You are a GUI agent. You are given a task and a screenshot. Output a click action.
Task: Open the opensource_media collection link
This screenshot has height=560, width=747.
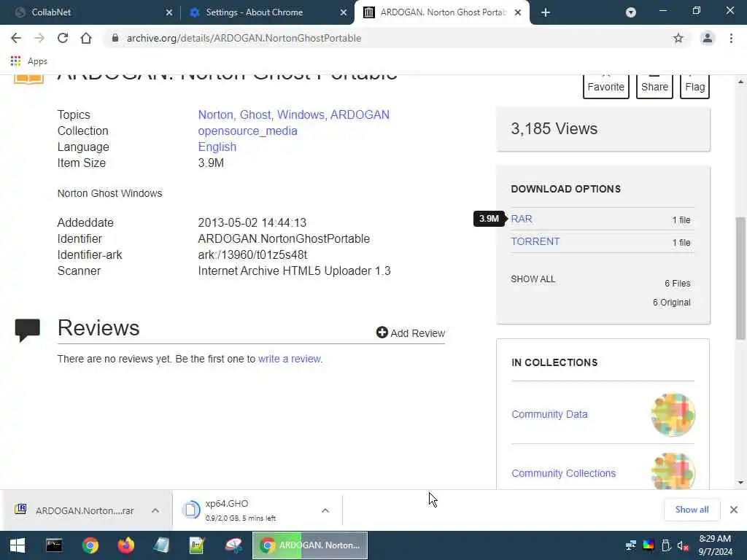coord(247,131)
